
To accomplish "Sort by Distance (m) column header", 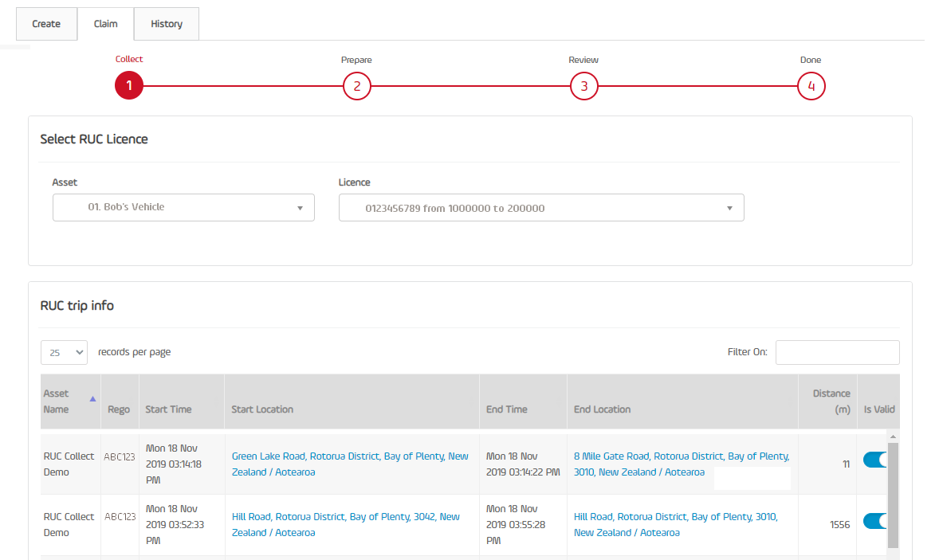I will click(827, 401).
